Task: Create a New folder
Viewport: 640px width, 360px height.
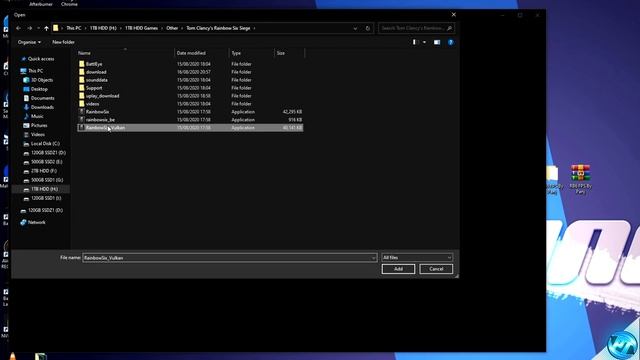Action: [x=63, y=42]
